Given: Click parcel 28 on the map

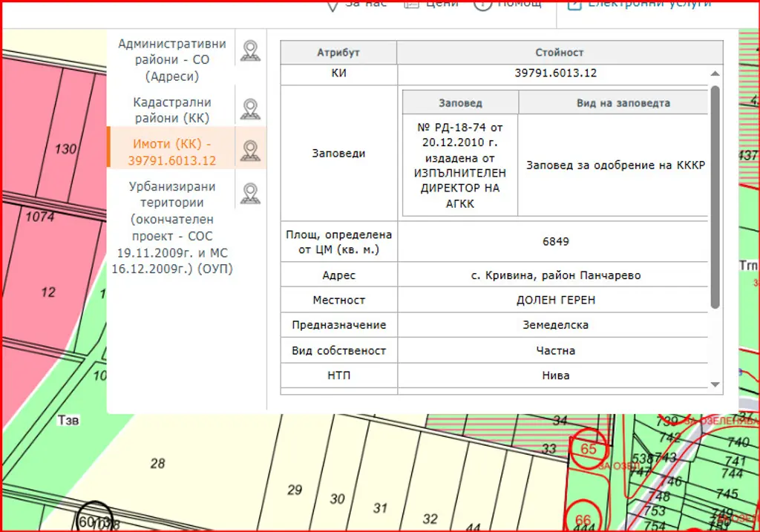Looking at the screenshot, I should pyautogui.click(x=157, y=464).
